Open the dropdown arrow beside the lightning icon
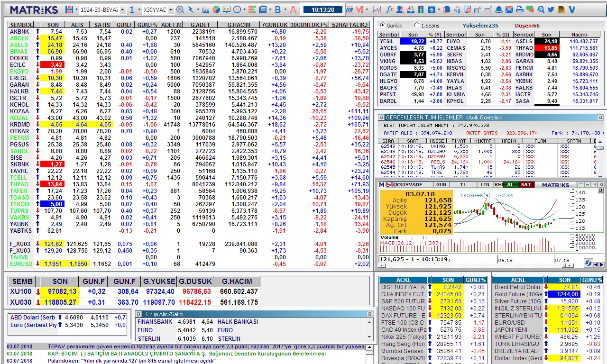This screenshot has height=364, width=607. [x=198, y=9]
